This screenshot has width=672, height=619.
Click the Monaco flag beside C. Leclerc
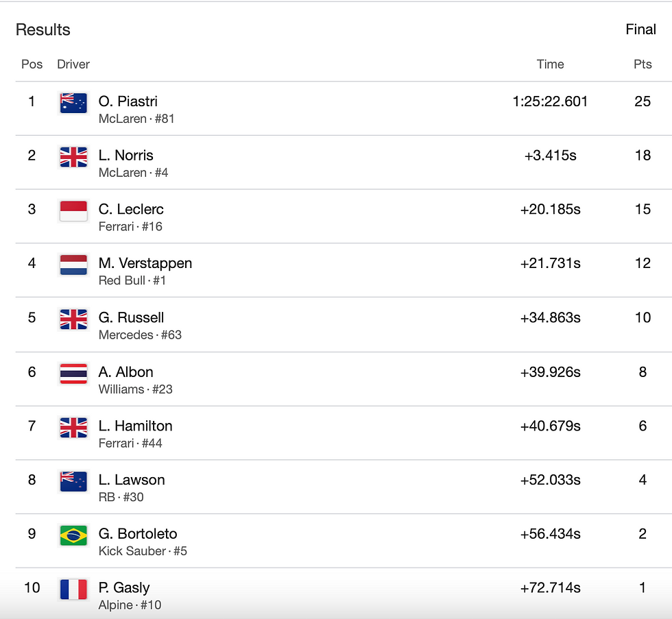(73, 211)
